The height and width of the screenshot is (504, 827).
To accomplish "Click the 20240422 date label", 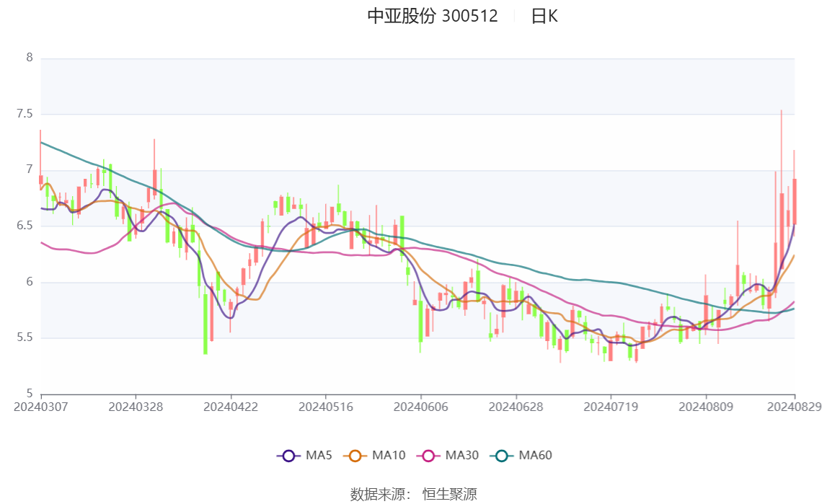I will click(x=231, y=407).
